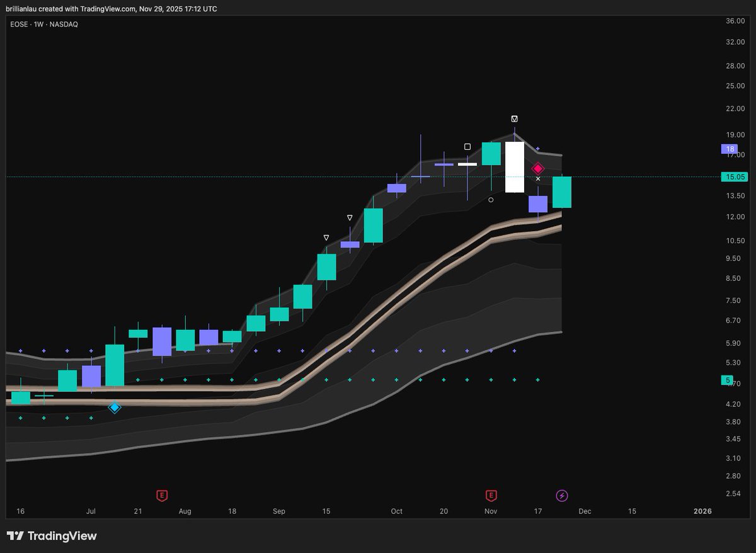The height and width of the screenshot is (553, 756).
Task: Open the NASDAQ exchange label dropdown
Action: (65, 24)
